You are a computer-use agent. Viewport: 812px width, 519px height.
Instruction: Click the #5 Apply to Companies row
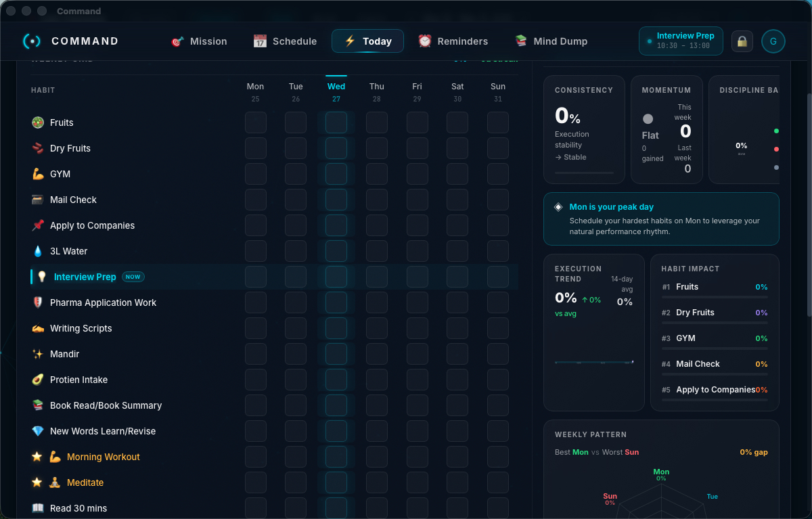click(715, 392)
